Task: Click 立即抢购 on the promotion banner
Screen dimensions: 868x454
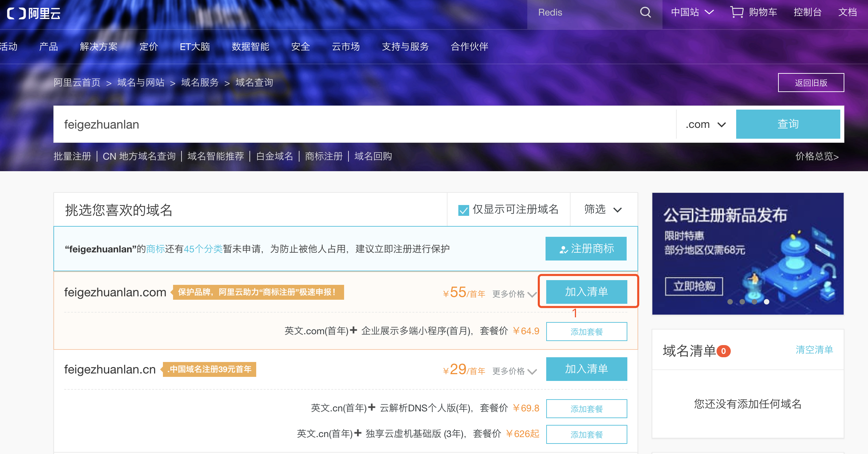Action: pyautogui.click(x=694, y=286)
